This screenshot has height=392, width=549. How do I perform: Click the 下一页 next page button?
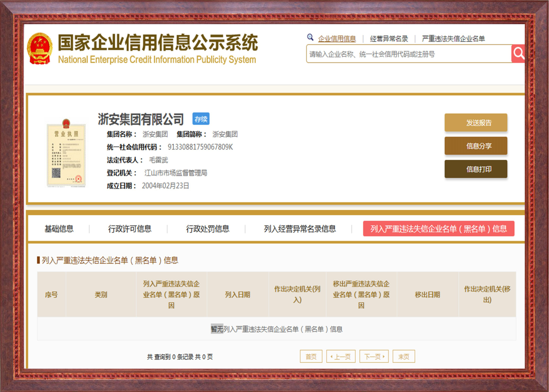click(x=374, y=356)
